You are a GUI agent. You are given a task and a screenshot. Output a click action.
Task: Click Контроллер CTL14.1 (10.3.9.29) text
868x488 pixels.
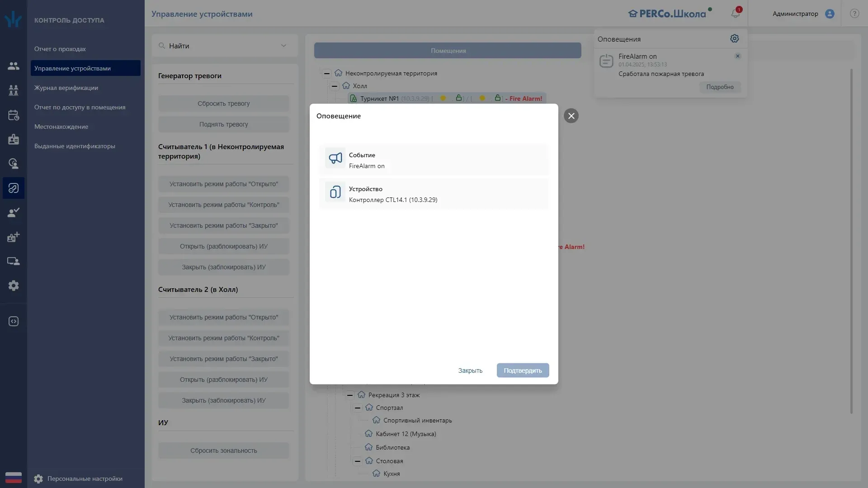(393, 200)
